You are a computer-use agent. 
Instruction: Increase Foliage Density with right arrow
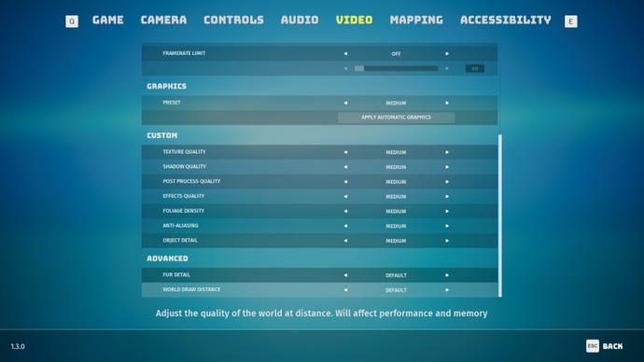pos(447,212)
